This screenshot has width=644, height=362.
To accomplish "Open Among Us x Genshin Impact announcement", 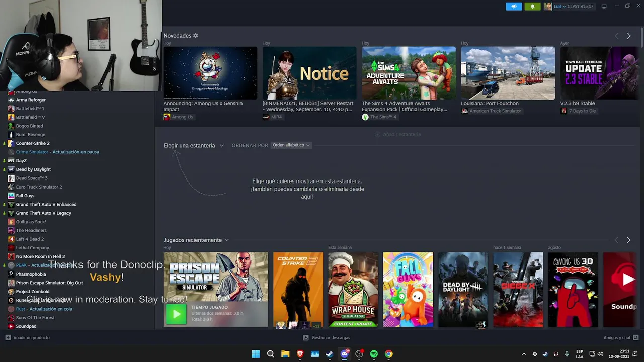I will tap(210, 73).
